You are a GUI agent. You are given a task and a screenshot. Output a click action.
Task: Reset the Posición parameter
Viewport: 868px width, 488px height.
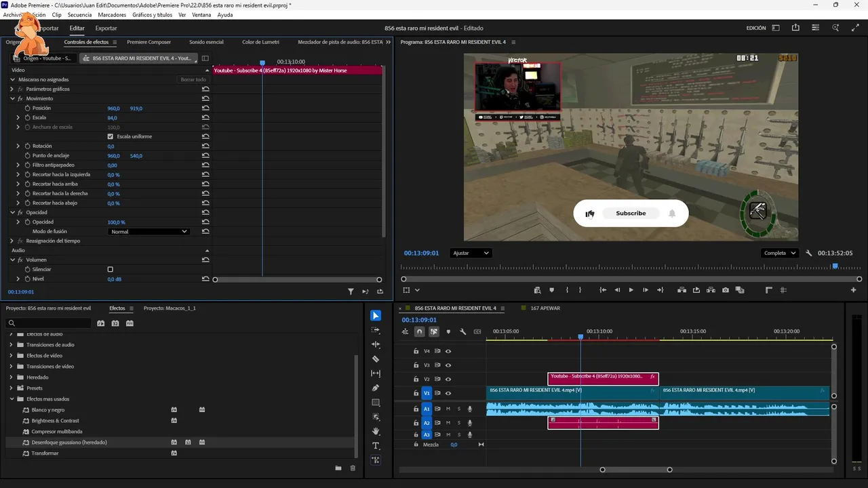coord(205,108)
